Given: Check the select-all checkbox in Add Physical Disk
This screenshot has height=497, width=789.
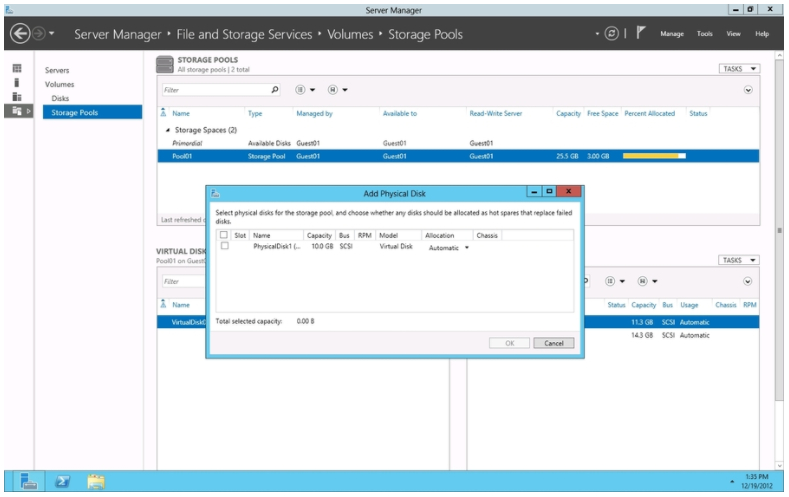Looking at the screenshot, I should tap(224, 235).
